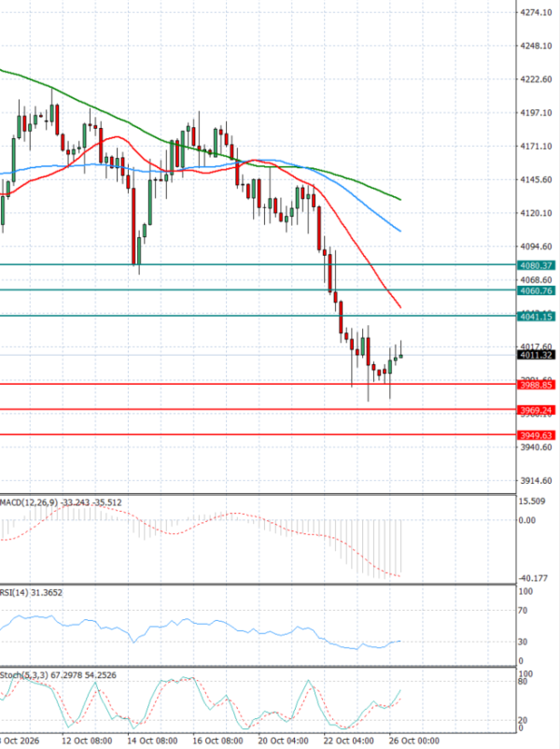This screenshot has height=749, width=560.
Task: Click the 3969.24 support level label
Action: point(536,411)
